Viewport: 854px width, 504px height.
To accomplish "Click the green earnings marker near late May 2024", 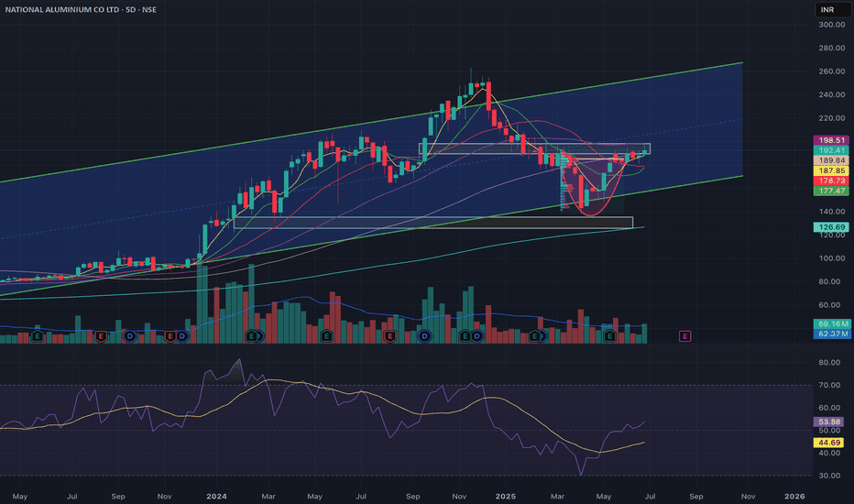I will [x=326, y=336].
